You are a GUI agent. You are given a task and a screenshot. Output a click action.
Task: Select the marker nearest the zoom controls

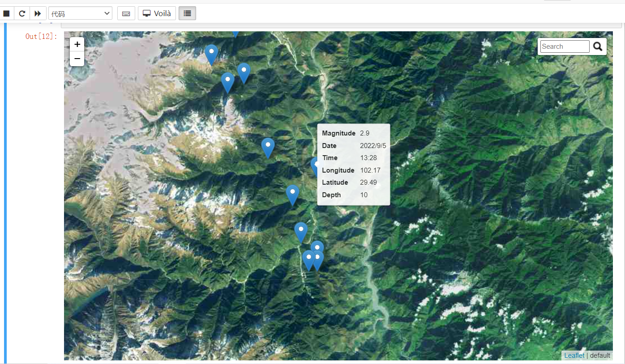211,53
